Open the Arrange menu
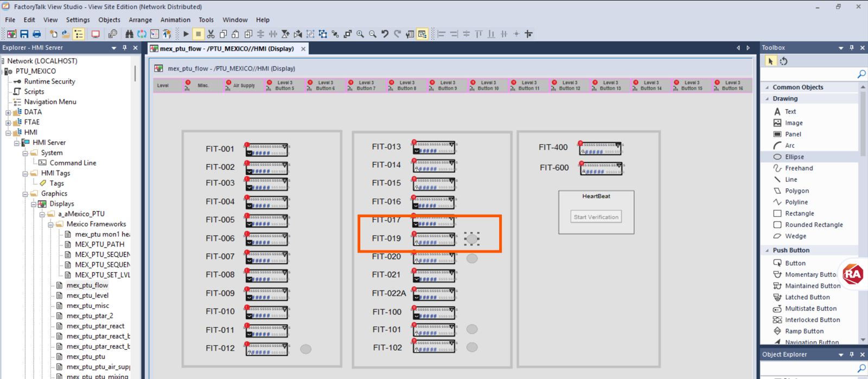The height and width of the screenshot is (379, 868). pos(140,20)
